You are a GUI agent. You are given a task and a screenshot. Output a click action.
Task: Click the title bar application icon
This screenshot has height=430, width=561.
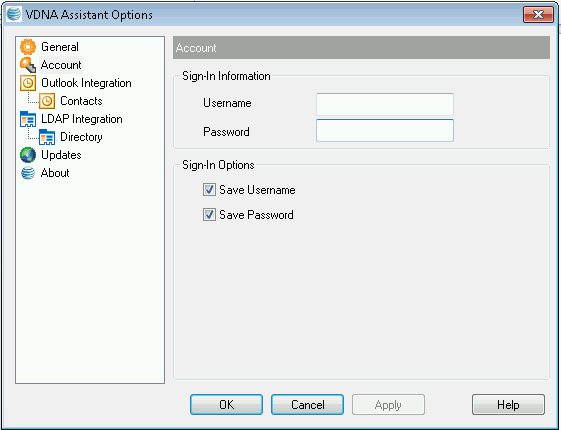14,14
